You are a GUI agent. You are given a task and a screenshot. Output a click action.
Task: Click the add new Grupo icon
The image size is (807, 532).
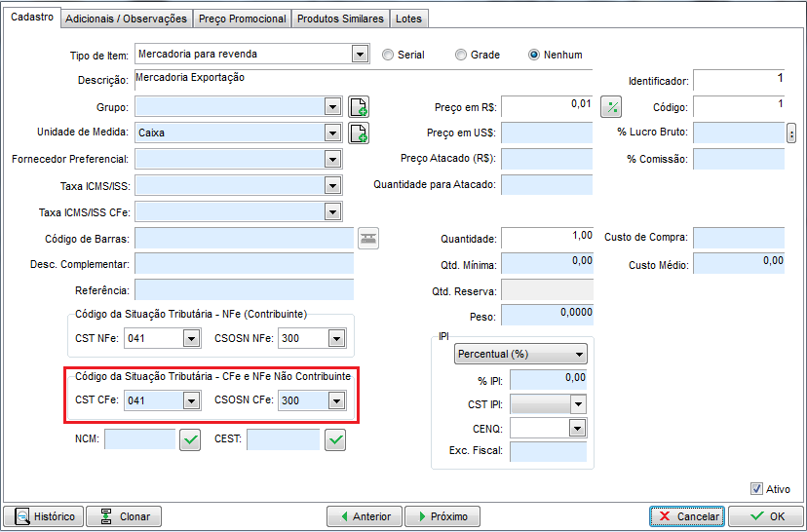(x=359, y=107)
